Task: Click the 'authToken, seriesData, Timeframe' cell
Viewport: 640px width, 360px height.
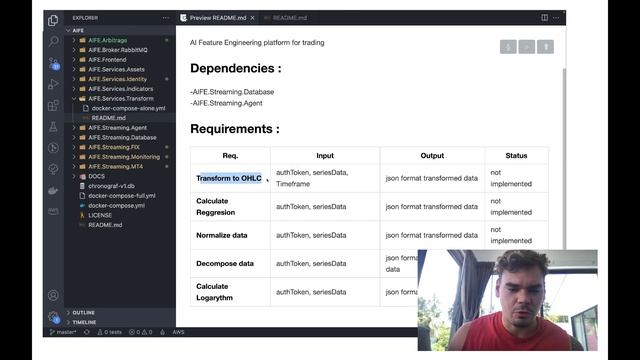Action: tap(325, 178)
